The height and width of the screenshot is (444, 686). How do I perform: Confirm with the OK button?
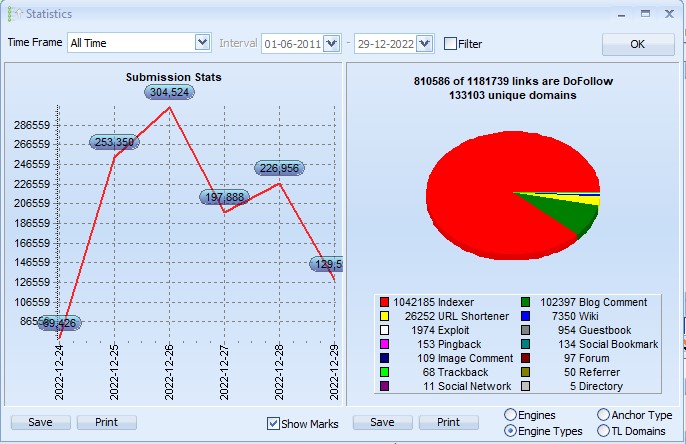tap(638, 44)
